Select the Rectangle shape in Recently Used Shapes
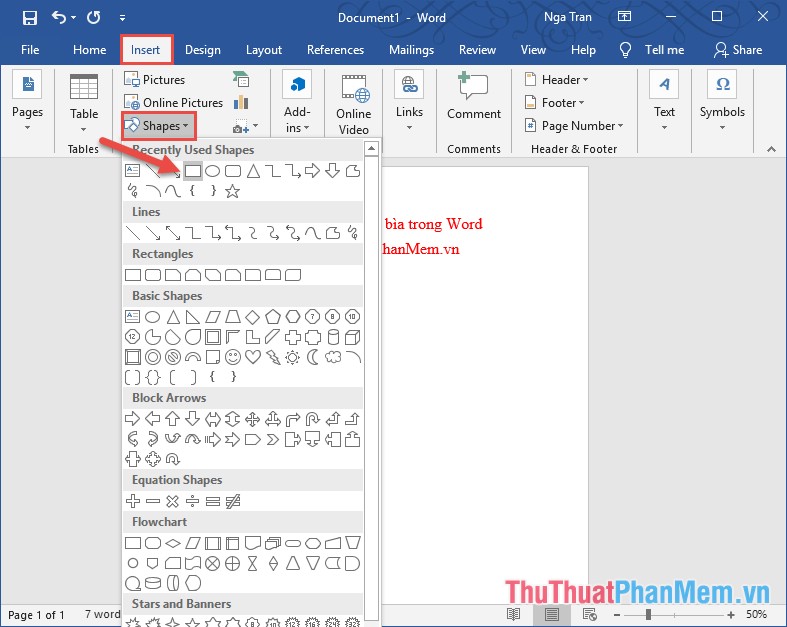Image resolution: width=787 pixels, height=627 pixels. 193,171
